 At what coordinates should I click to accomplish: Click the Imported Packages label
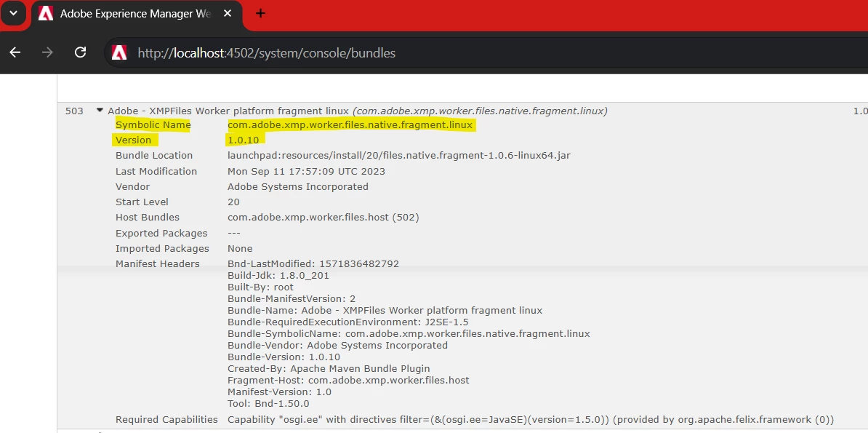[162, 249]
